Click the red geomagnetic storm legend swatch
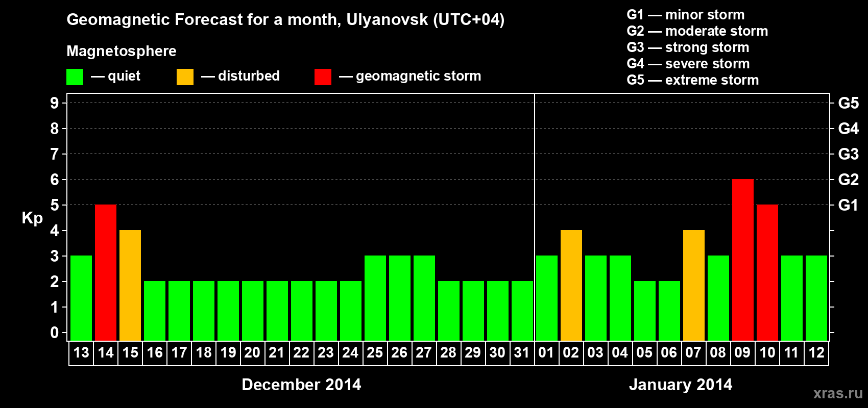 click(x=323, y=77)
